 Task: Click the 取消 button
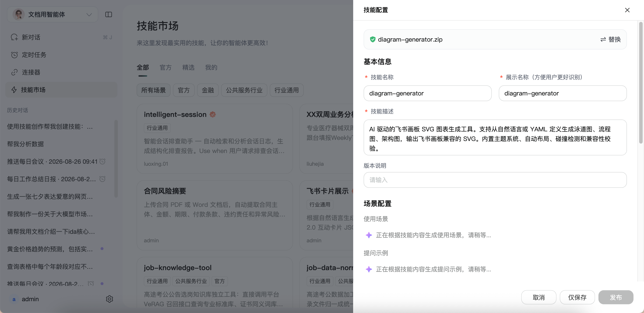(538, 297)
